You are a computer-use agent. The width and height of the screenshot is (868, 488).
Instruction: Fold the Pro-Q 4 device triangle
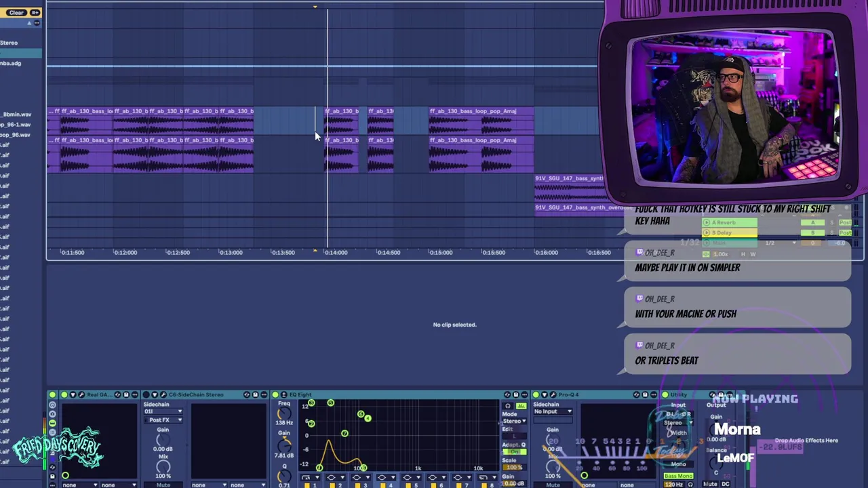tap(545, 394)
